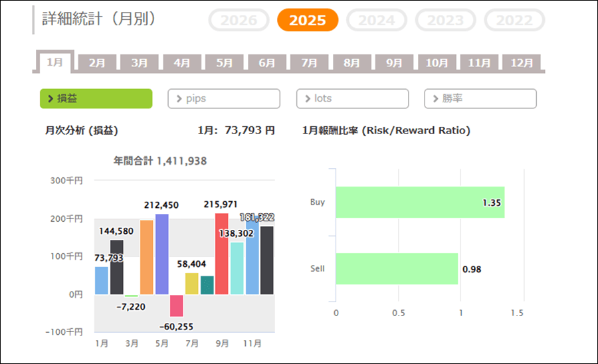
Task: Select the 2026 year button
Action: [239, 20]
